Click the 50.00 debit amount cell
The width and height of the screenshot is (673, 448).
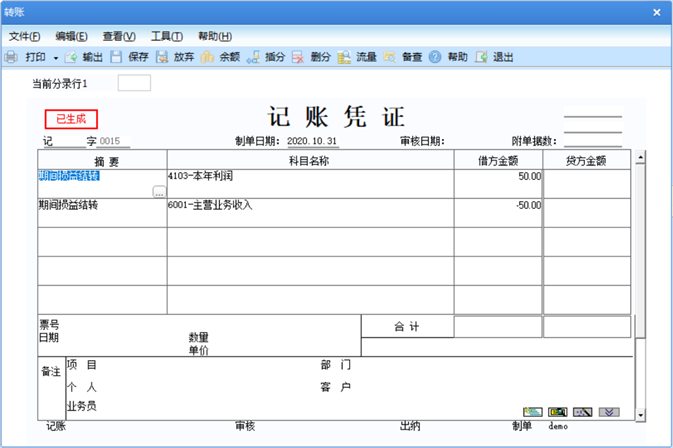(x=498, y=184)
